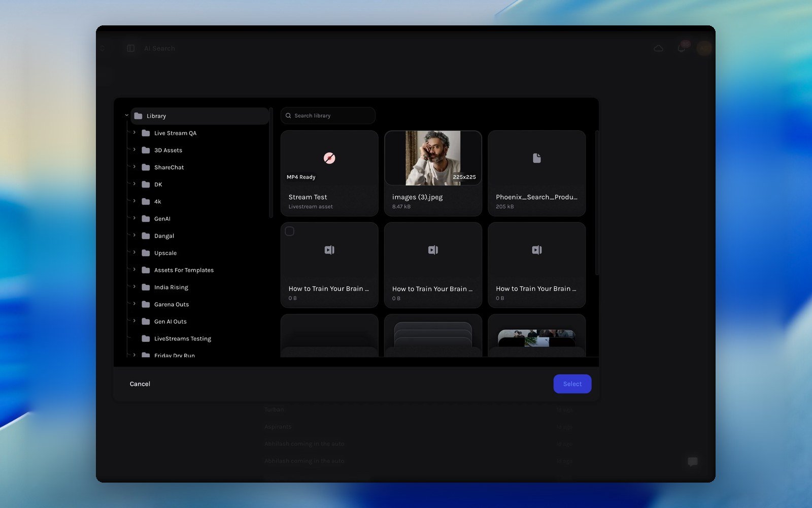812x508 pixels.
Task: Toggle the sidebar panel icon beside AI Search
Action: click(131, 48)
